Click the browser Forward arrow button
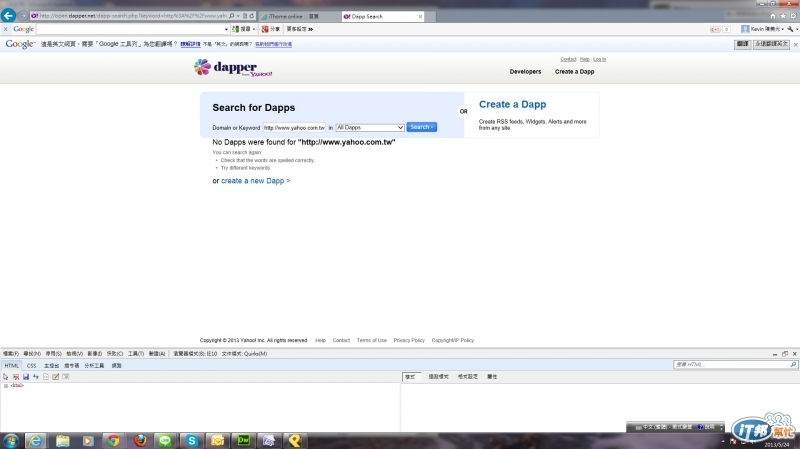This screenshot has height=449, width=800. point(22,16)
